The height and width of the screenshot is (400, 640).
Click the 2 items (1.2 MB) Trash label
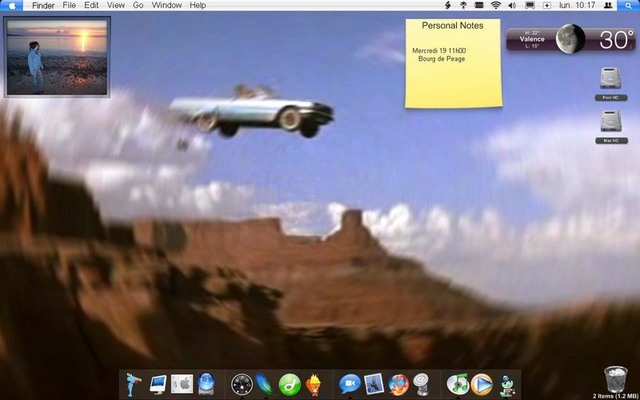pyautogui.click(x=615, y=396)
